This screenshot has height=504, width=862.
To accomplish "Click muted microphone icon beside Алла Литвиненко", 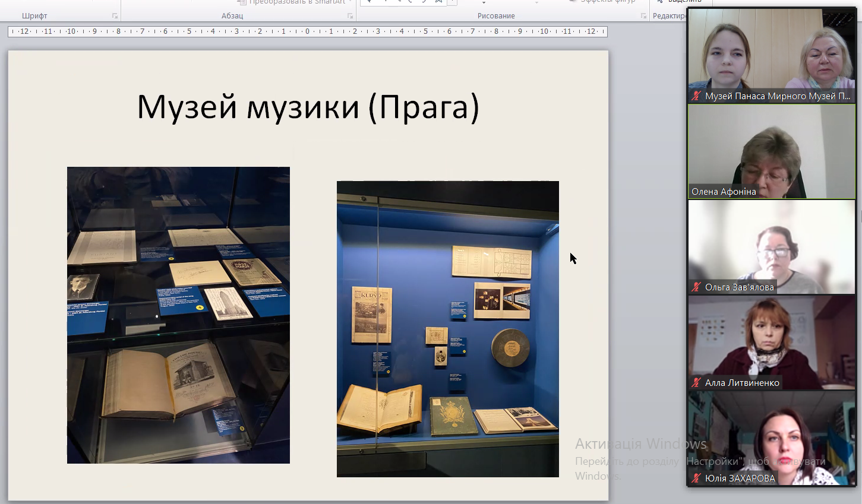I will pos(696,383).
